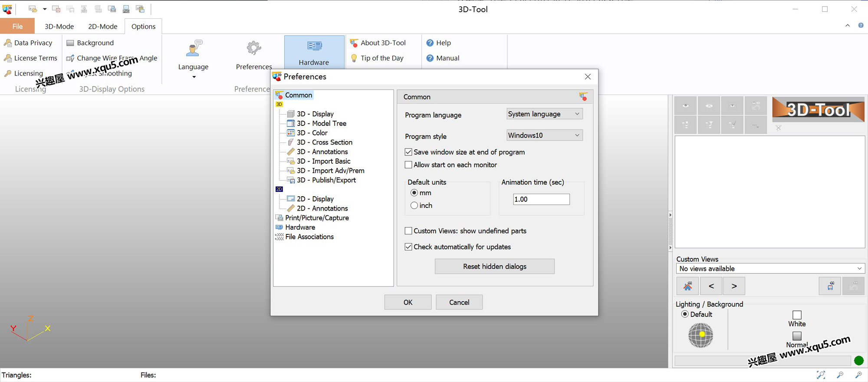868x382 pixels.
Task: Click the next view > button
Action: click(x=734, y=286)
